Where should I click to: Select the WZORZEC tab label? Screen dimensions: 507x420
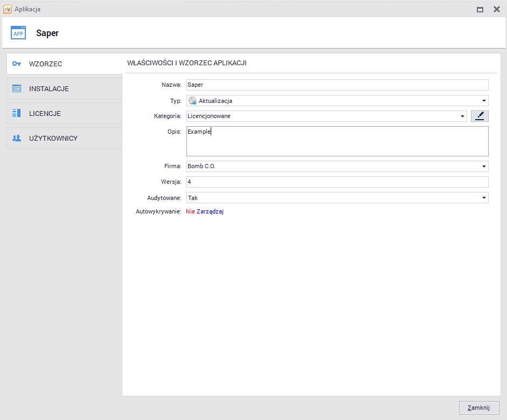pos(45,64)
